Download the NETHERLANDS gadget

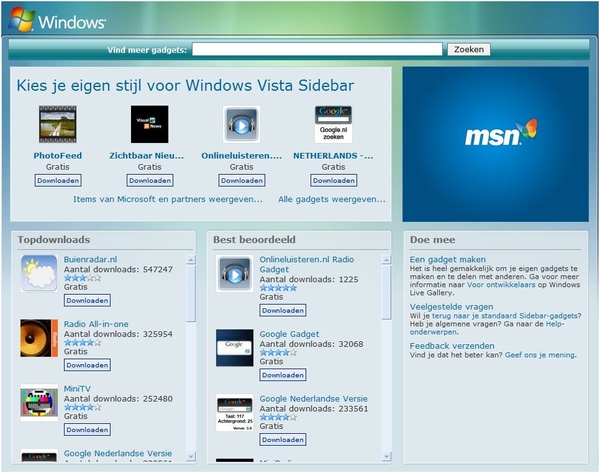(334, 181)
